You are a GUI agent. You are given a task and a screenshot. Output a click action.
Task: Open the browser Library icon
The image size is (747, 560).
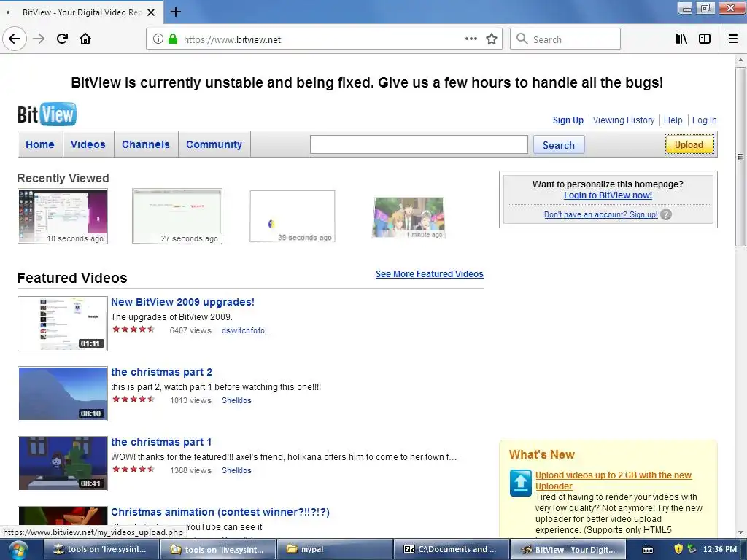coord(681,39)
